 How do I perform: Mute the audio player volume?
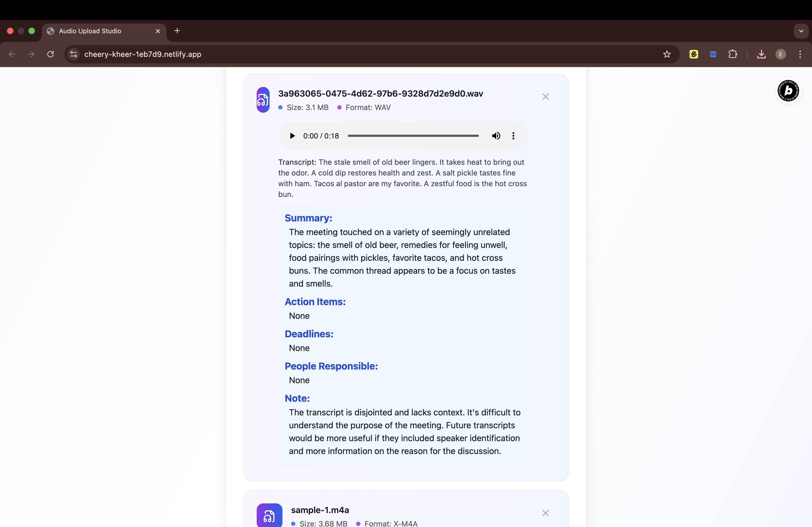[496, 136]
